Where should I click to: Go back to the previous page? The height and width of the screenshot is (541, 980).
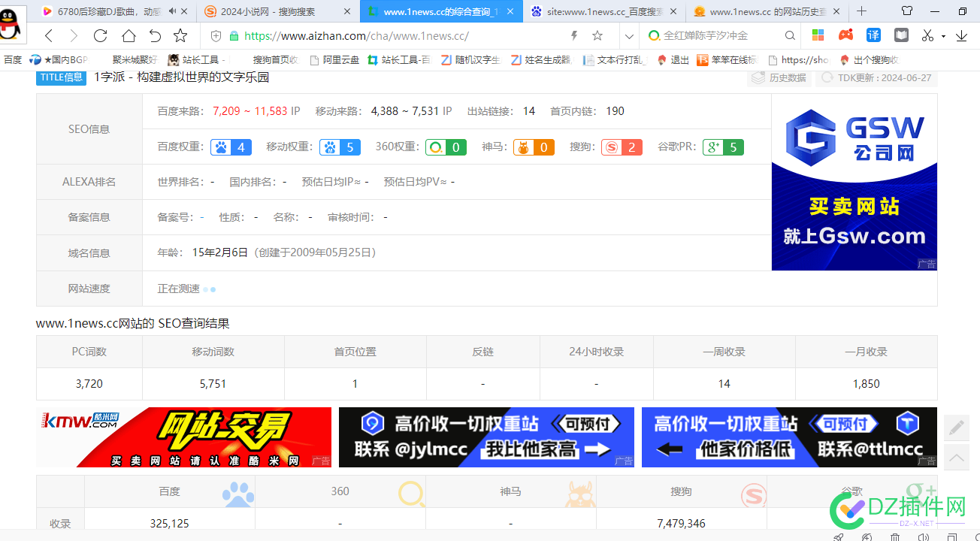[x=49, y=36]
